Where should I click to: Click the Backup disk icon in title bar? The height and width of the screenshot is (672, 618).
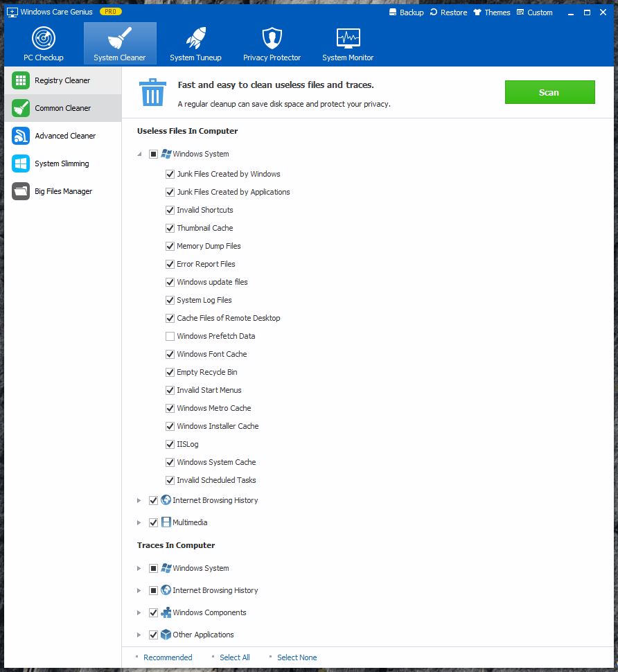tap(393, 12)
